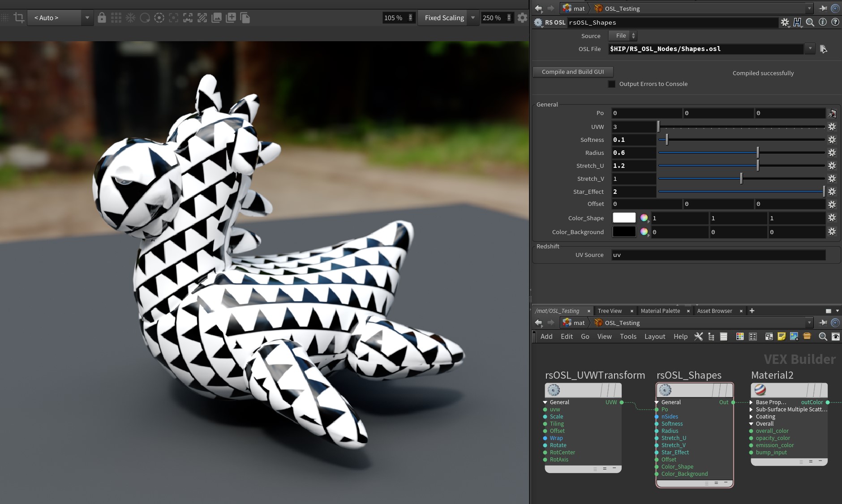Click the UVW value field

634,127
